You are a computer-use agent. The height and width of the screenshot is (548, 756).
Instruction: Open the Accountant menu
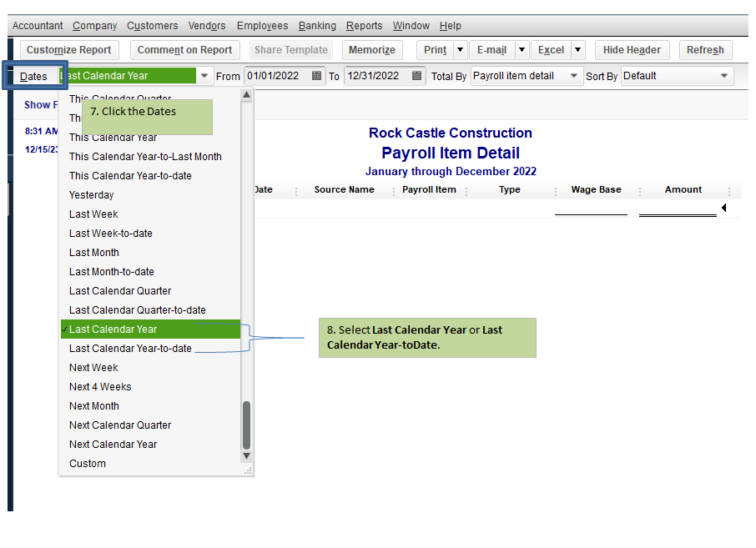(x=38, y=26)
